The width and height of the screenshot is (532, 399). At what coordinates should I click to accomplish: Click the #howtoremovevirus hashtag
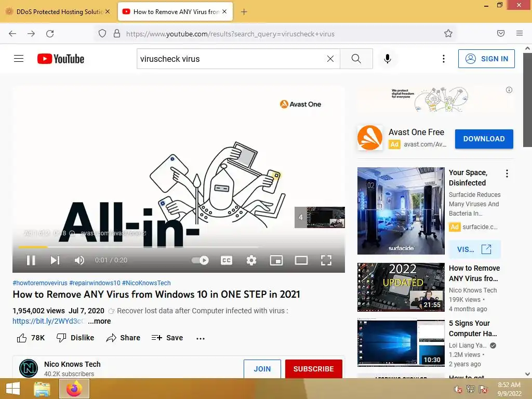pyautogui.click(x=40, y=283)
